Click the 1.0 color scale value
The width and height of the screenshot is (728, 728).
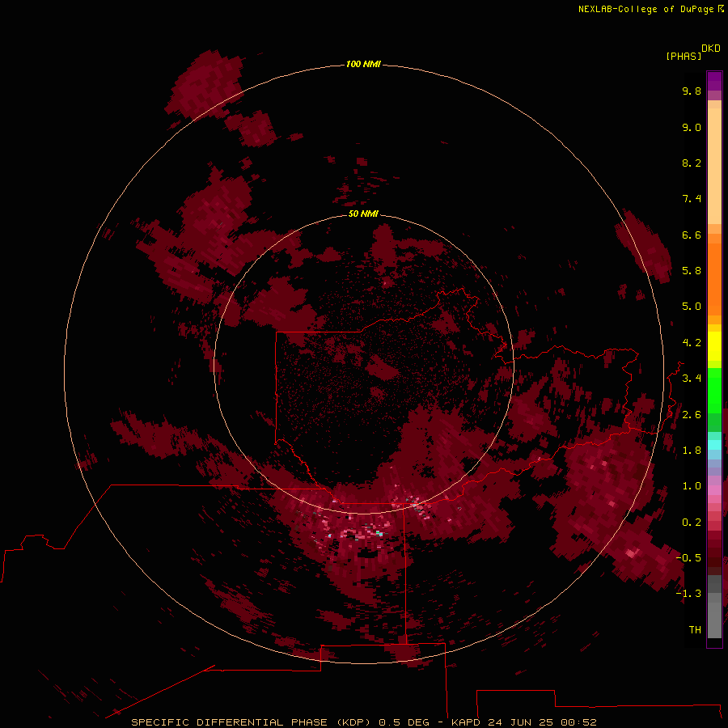(x=692, y=486)
